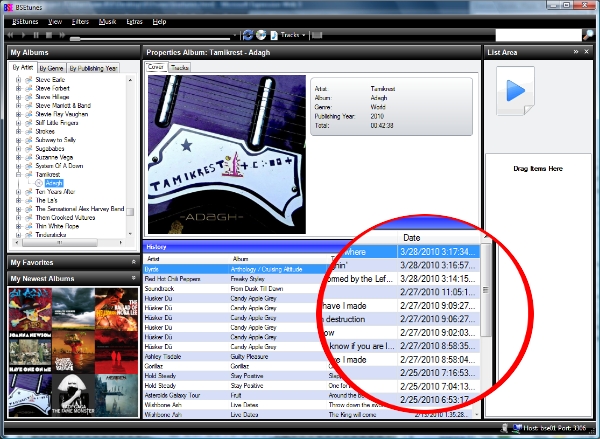Expand the Steve Marriott & Band node
The width and height of the screenshot is (600, 439).
coord(18,106)
